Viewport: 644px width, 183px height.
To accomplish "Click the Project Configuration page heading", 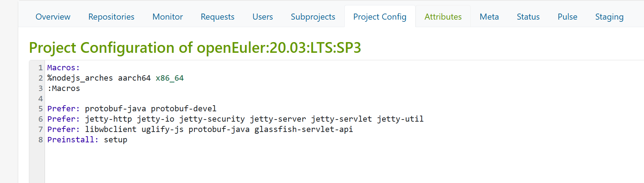I will click(195, 48).
